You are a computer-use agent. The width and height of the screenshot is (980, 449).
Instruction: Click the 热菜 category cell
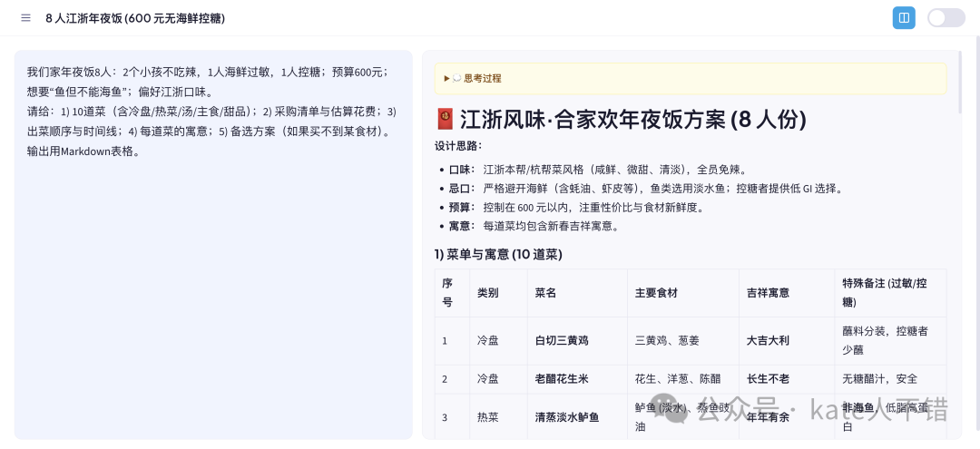[498, 417]
